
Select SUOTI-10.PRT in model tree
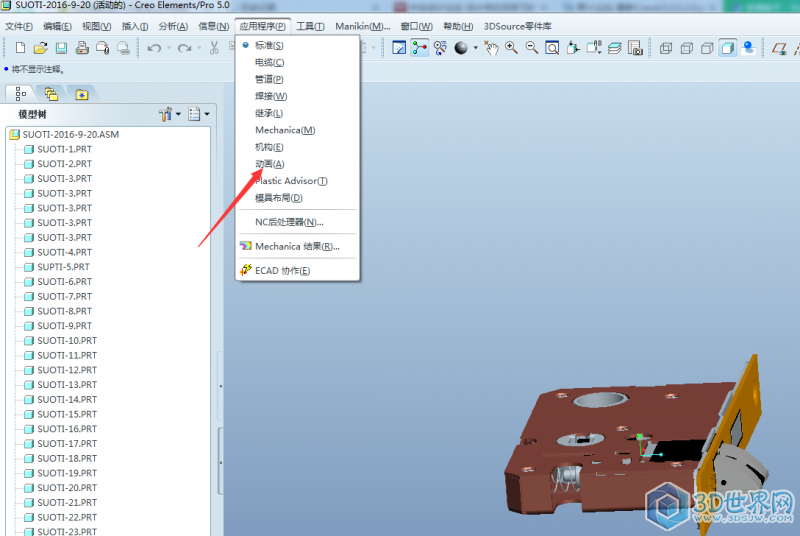61,341
